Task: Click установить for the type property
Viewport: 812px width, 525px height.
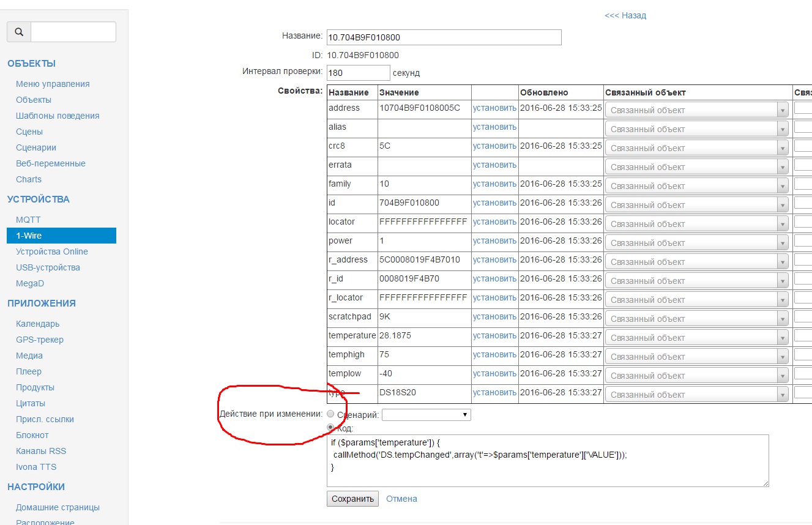Action: click(495, 392)
